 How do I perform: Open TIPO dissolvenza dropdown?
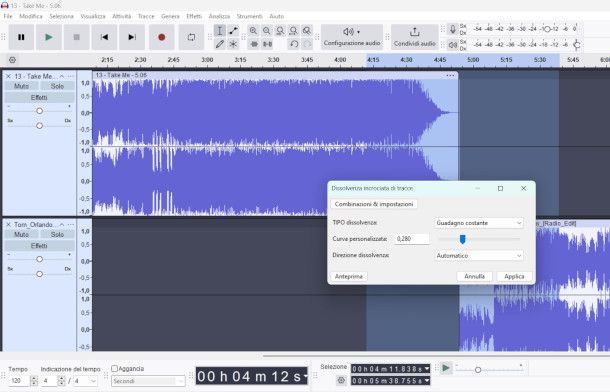point(479,223)
